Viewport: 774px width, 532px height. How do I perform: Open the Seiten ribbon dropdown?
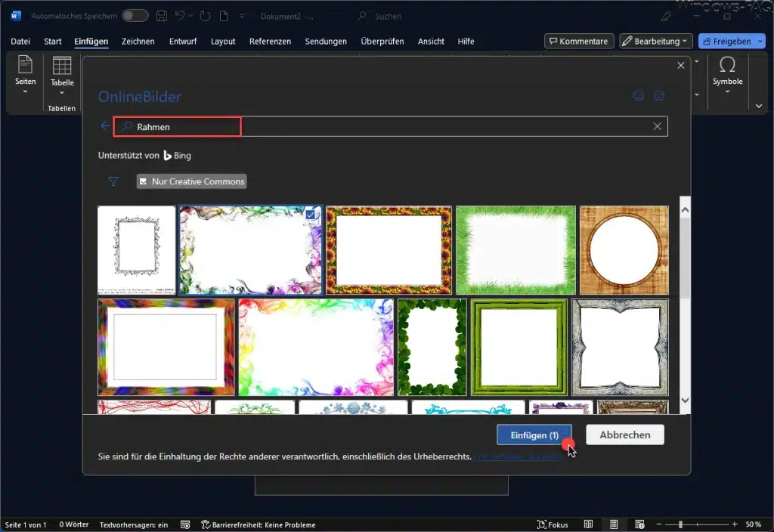tap(25, 75)
